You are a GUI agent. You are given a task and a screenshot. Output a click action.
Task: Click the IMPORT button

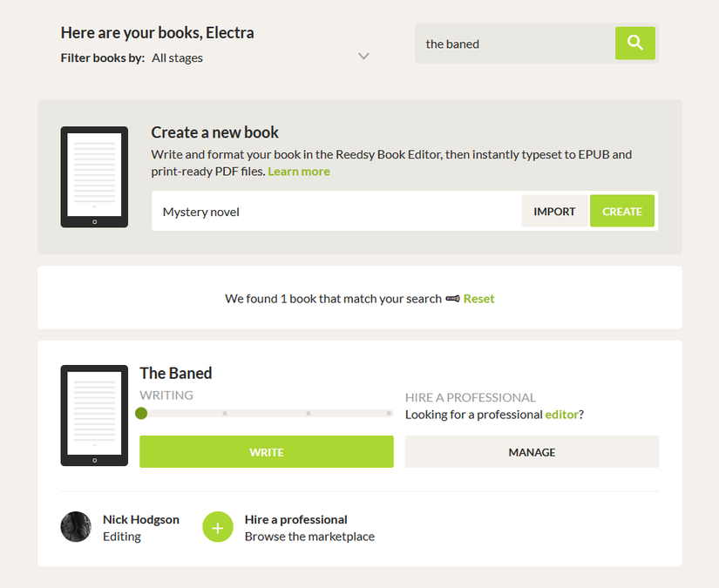click(554, 211)
